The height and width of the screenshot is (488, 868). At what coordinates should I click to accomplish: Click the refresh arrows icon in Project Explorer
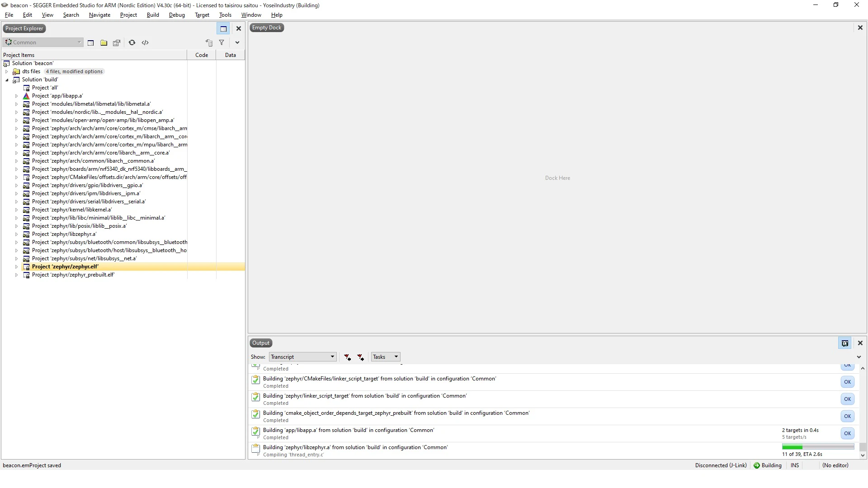132,42
